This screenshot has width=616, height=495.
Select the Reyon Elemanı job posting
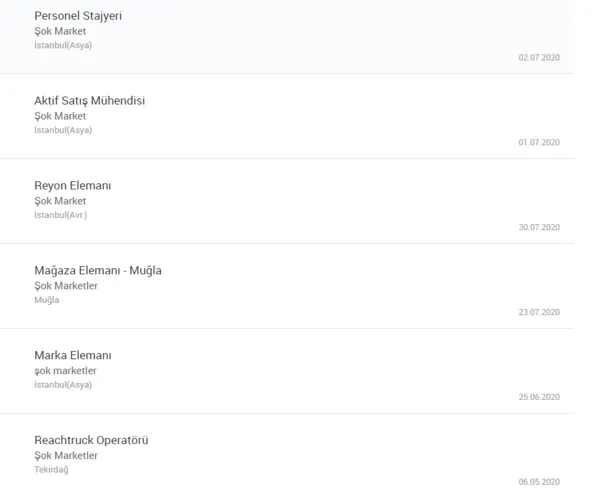pyautogui.click(x=72, y=186)
